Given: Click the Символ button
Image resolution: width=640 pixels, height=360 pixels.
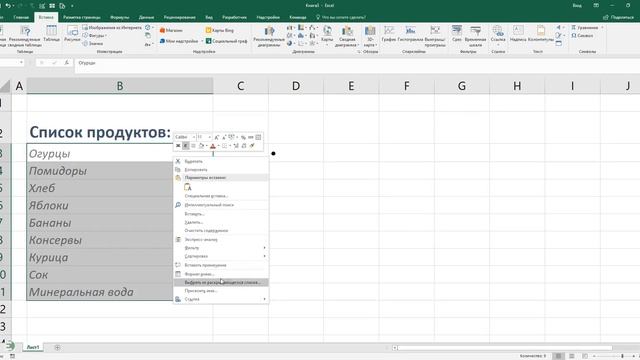Looking at the screenshot, I should tap(582, 36).
